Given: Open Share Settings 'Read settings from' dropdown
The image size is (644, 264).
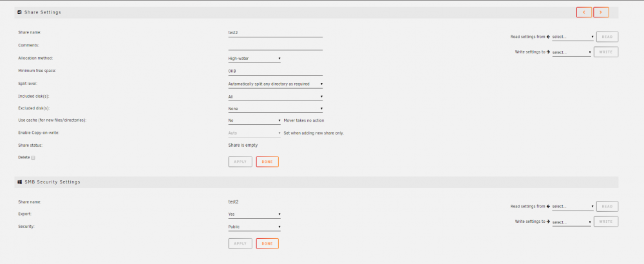Looking at the screenshot, I should (573, 37).
